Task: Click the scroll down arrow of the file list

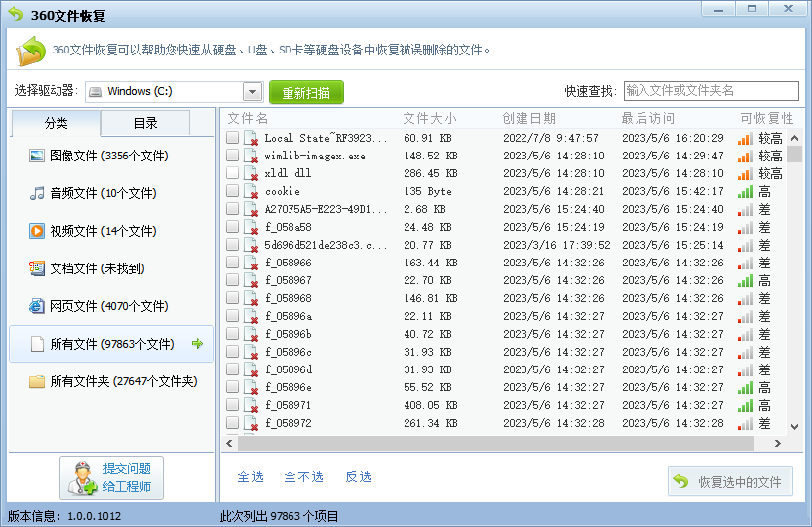Action: (x=794, y=427)
